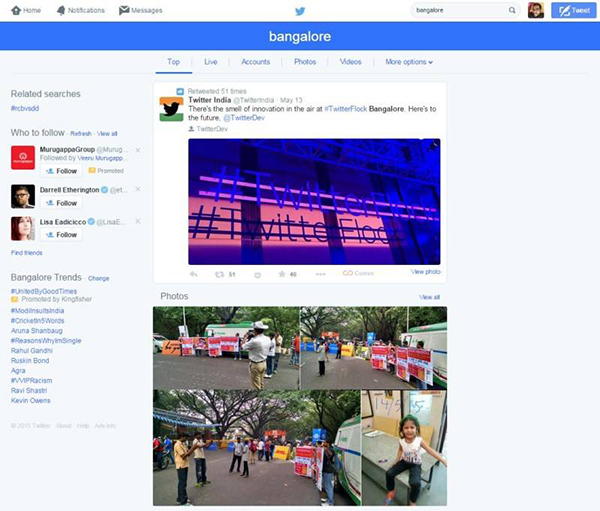The height and width of the screenshot is (511, 600).
Task: Open the Help footer link
Action: pyautogui.click(x=83, y=426)
